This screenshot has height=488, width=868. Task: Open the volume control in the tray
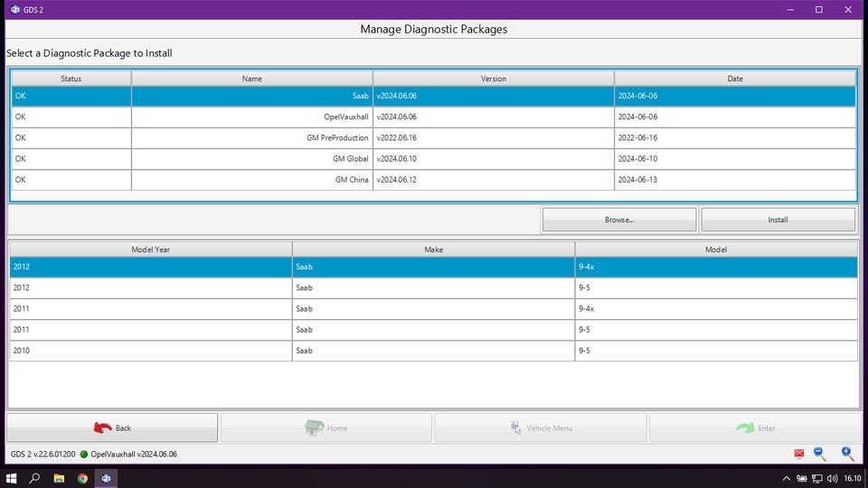tap(832, 478)
